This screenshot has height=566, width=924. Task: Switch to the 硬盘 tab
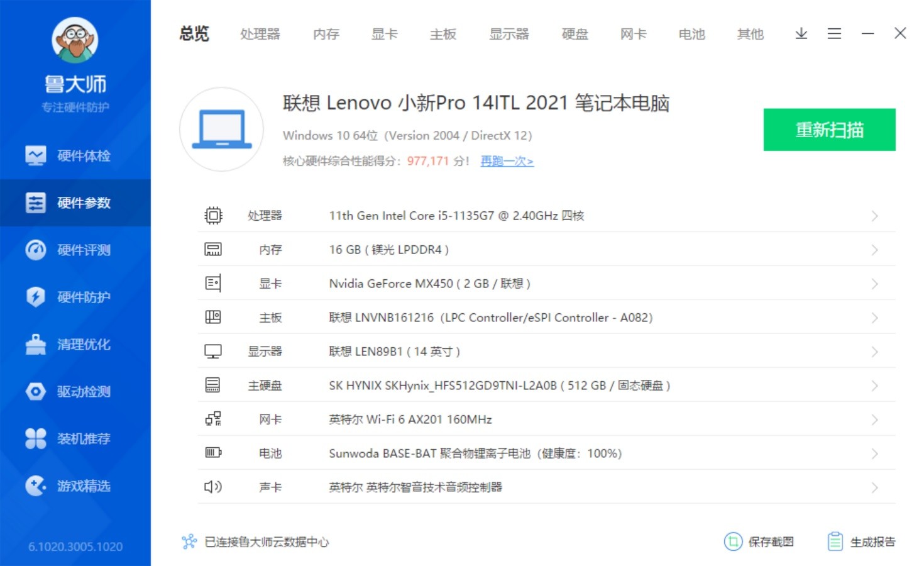(575, 34)
